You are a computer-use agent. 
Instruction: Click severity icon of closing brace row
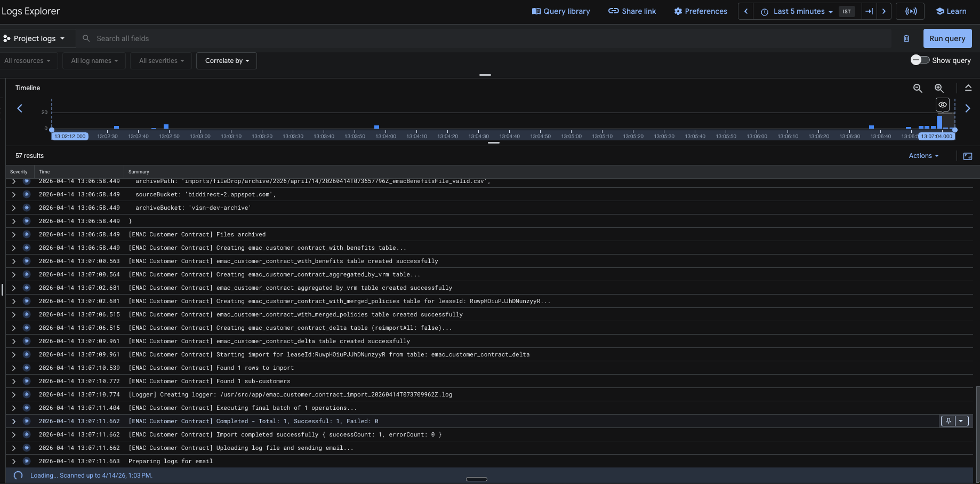pos(26,221)
